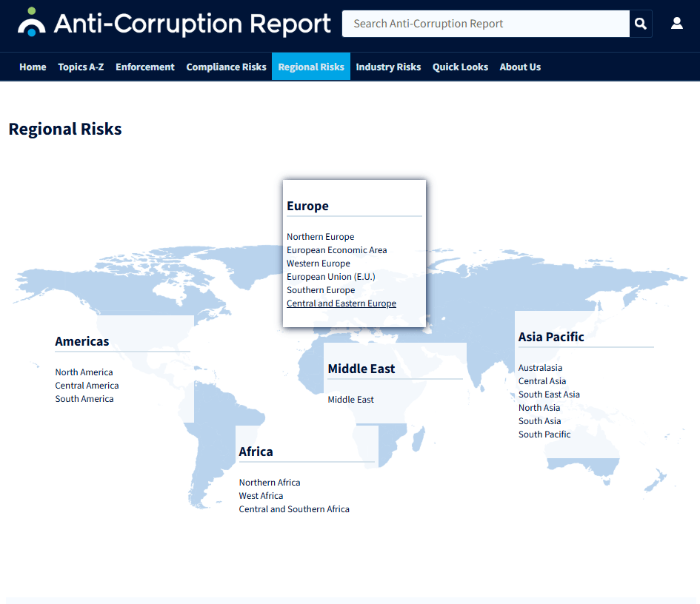Select Central Asia region
This screenshot has width=700, height=604.
[542, 381]
